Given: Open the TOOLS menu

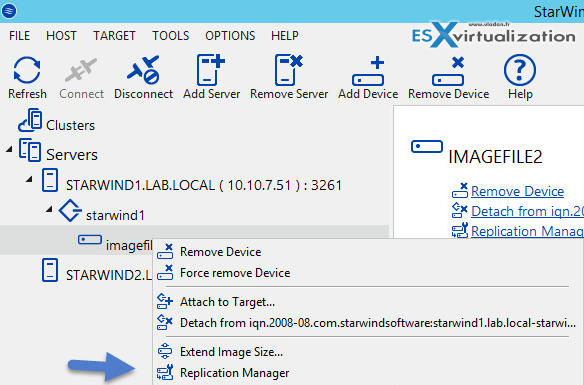Looking at the screenshot, I should click(x=171, y=35).
